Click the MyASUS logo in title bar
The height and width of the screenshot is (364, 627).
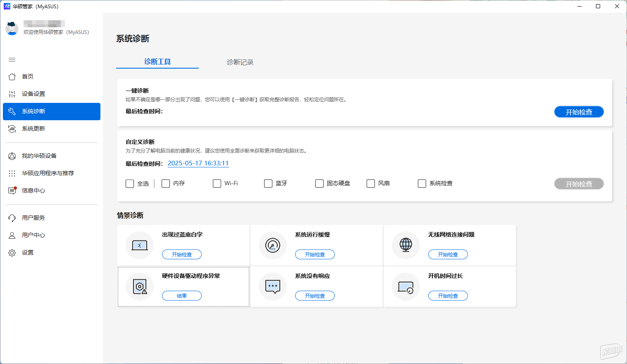pyautogui.click(x=7, y=6)
